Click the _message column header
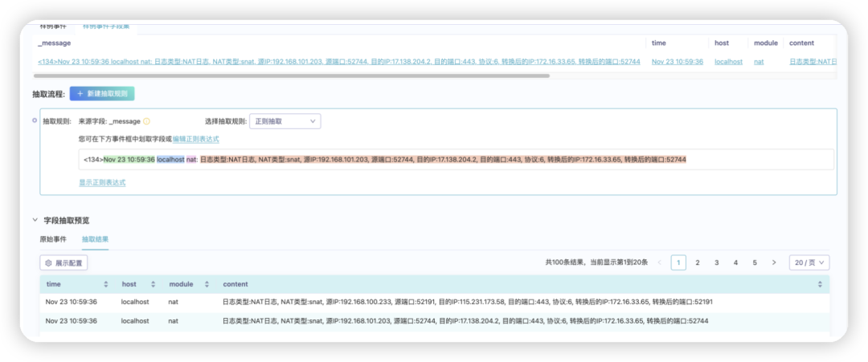 55,43
